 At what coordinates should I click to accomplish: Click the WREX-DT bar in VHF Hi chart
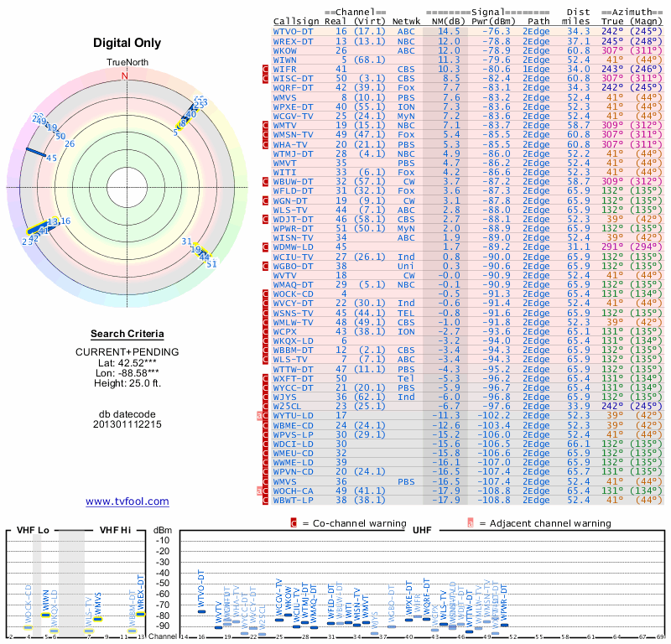pyautogui.click(x=141, y=612)
